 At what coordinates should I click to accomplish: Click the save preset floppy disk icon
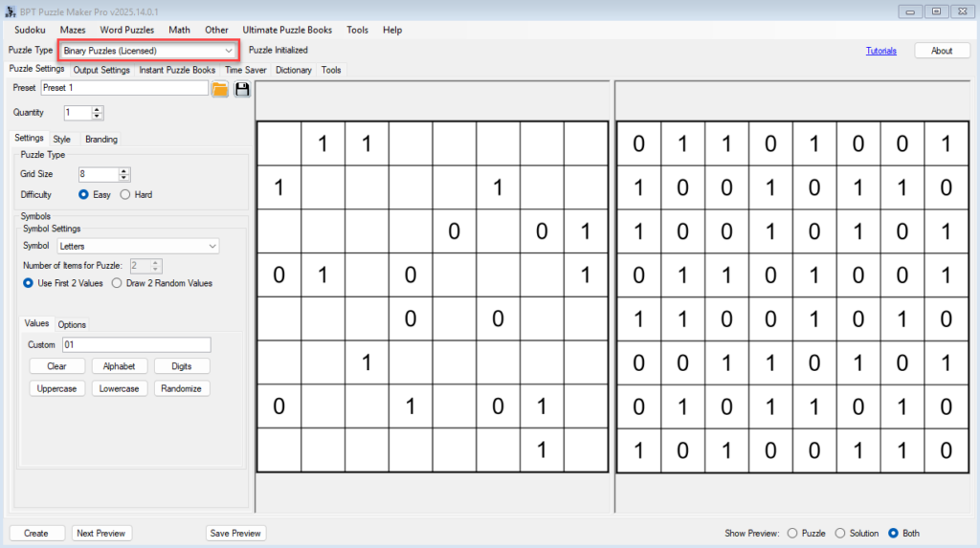coord(242,89)
